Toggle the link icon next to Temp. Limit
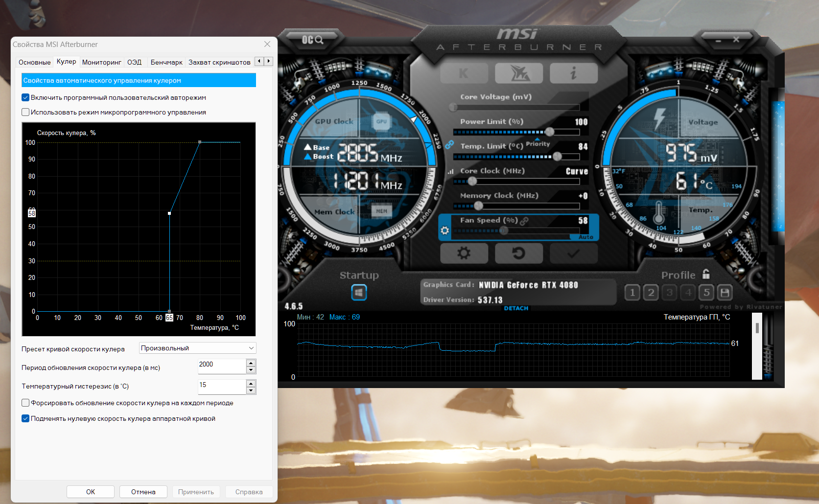This screenshot has width=819, height=504. tap(449, 144)
